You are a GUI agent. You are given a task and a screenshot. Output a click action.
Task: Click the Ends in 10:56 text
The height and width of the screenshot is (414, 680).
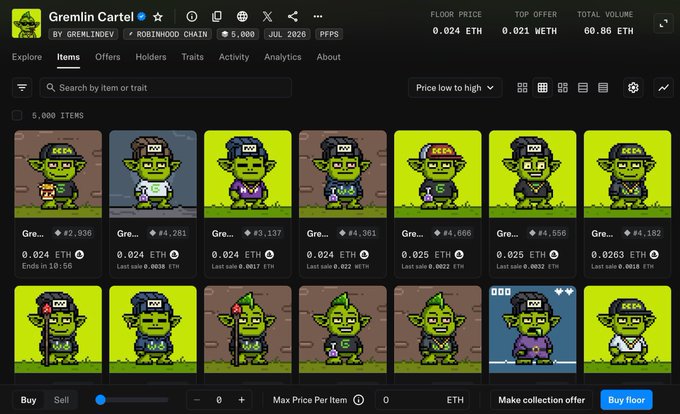[47, 266]
